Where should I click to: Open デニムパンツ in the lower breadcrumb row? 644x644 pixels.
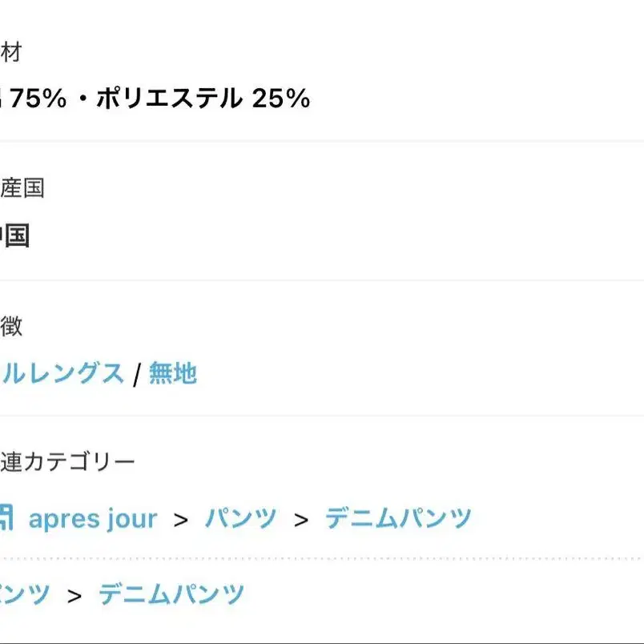pos(171,594)
